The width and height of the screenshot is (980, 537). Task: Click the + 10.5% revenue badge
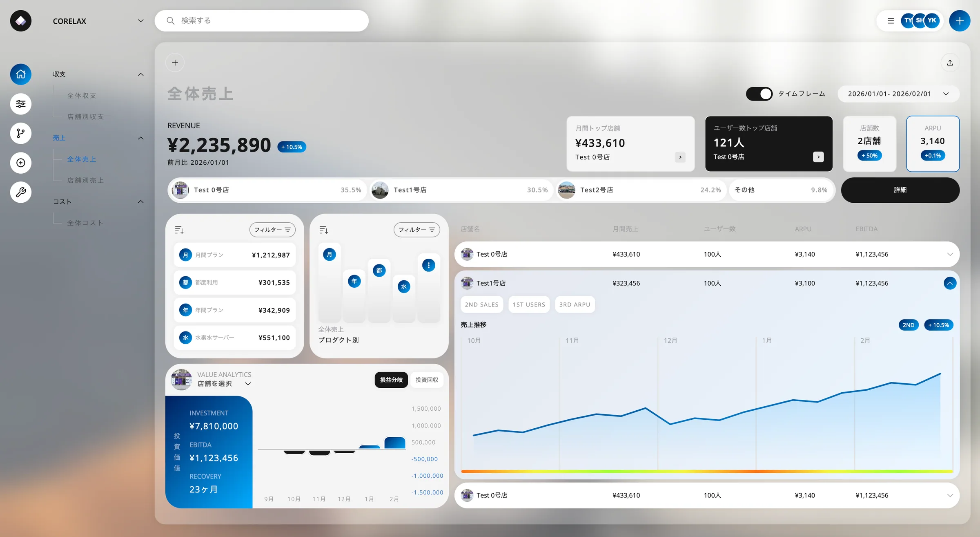[x=292, y=147]
